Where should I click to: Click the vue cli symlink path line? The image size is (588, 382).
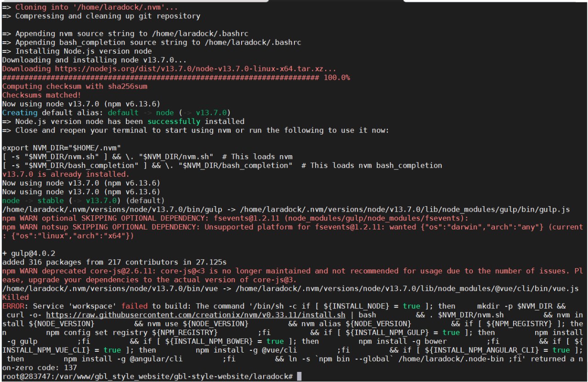coord(290,288)
